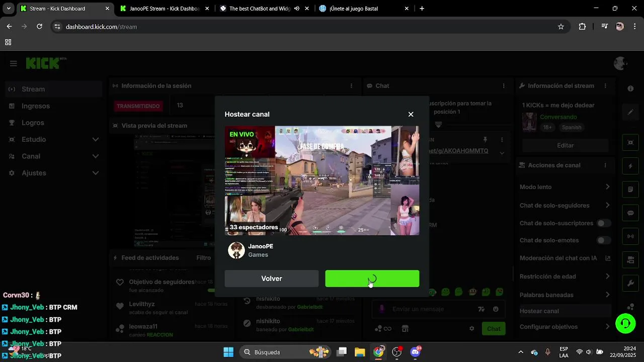Click the pencil edit icon in right toolbar
The height and width of the screenshot is (362, 644).
click(x=630, y=112)
